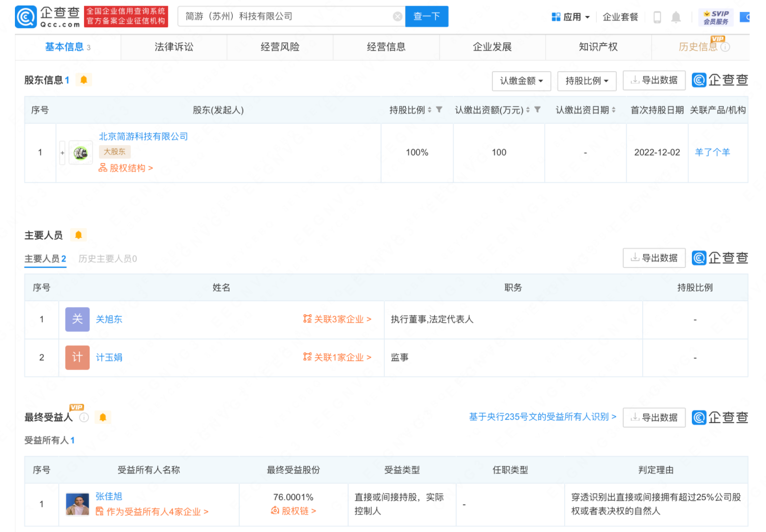
Task: Open the mobile phone icon in the header
Action: click(657, 17)
